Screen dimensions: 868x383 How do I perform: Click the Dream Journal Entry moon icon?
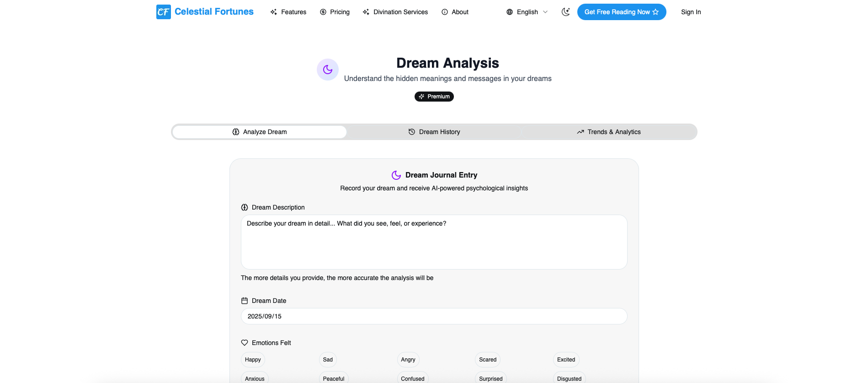point(396,175)
